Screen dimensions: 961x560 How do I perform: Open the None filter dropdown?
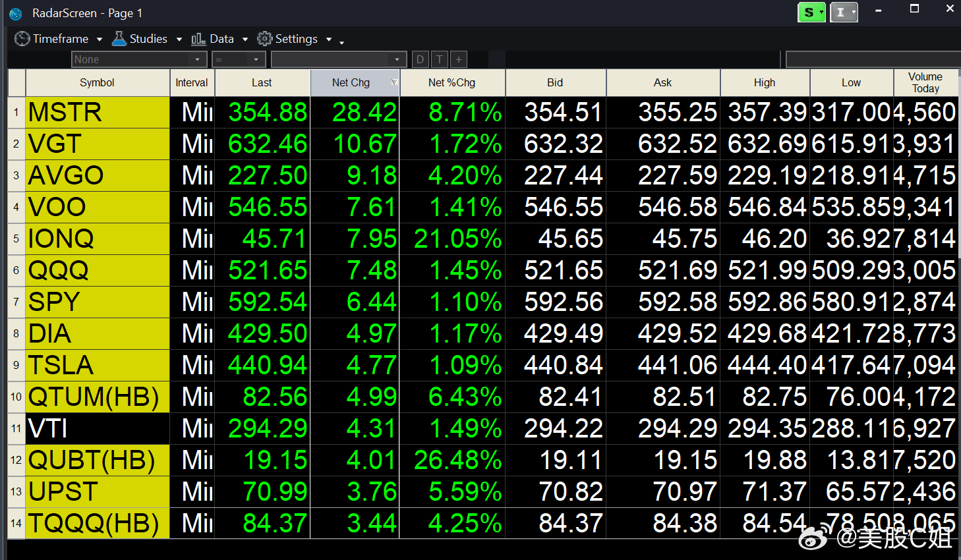click(x=139, y=59)
